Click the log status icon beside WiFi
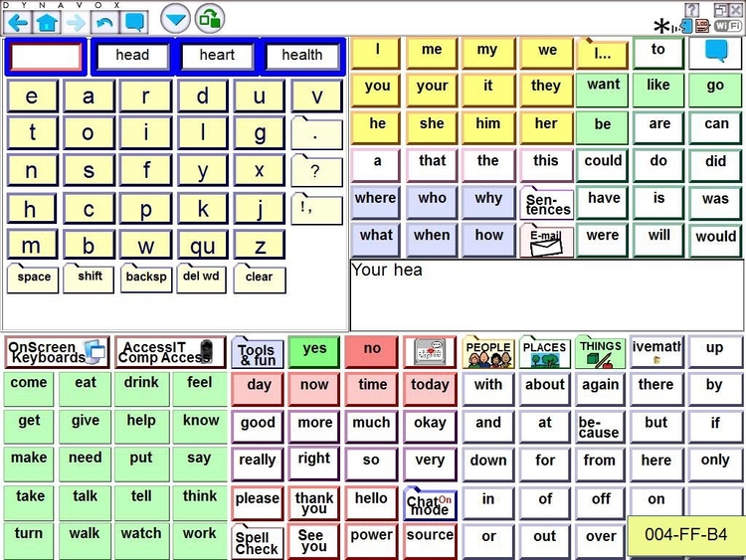The height and width of the screenshot is (560, 746). [703, 27]
